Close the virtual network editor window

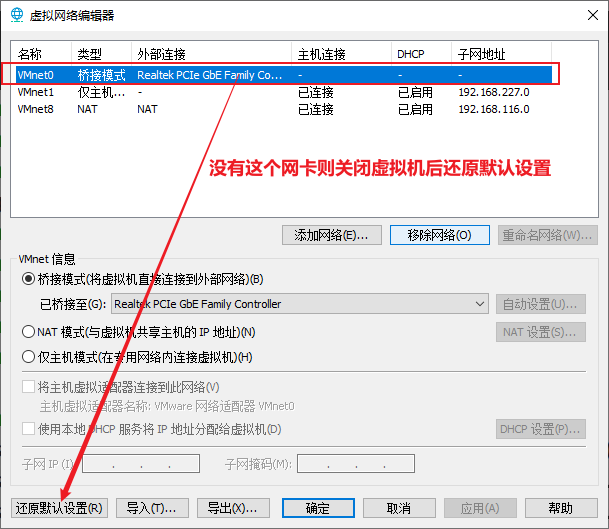pos(585,15)
